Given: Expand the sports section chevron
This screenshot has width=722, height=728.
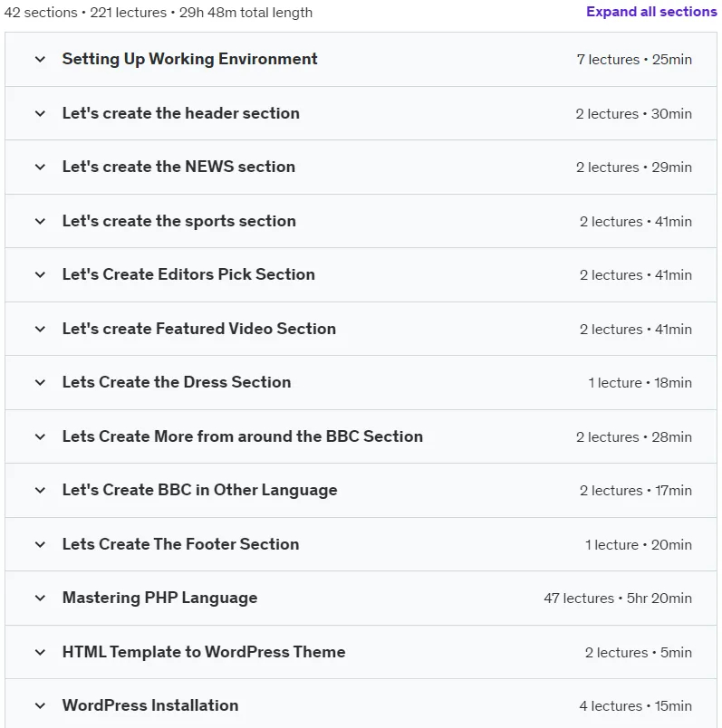Looking at the screenshot, I should click(41, 222).
